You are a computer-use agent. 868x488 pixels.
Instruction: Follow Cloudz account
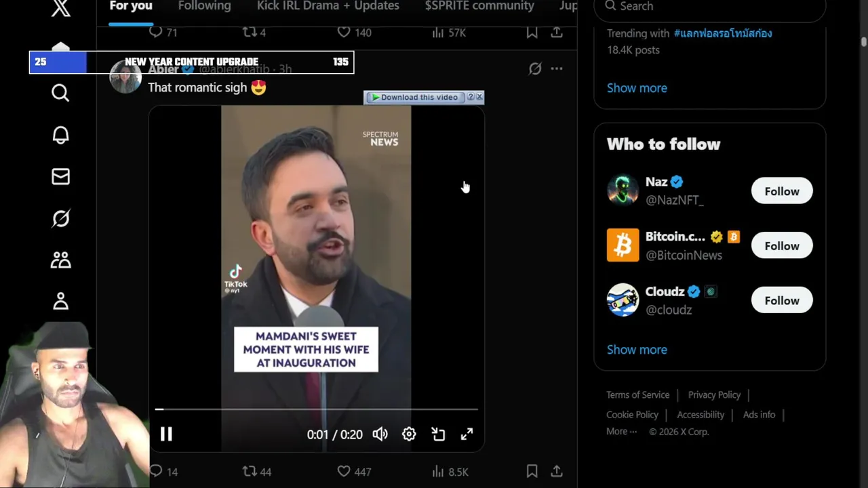(782, 300)
